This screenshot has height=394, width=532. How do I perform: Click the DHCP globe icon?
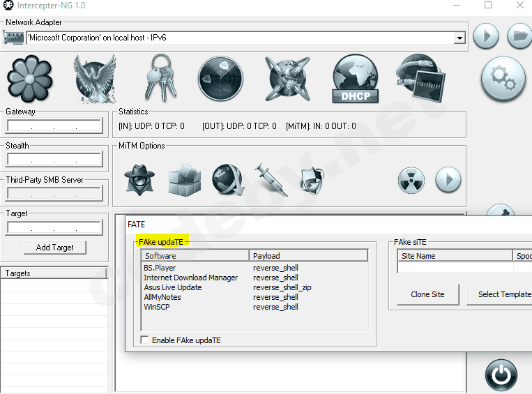click(x=355, y=78)
